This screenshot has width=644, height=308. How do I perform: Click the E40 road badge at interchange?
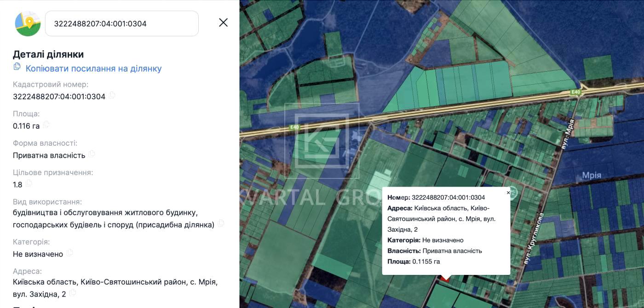coord(575,92)
